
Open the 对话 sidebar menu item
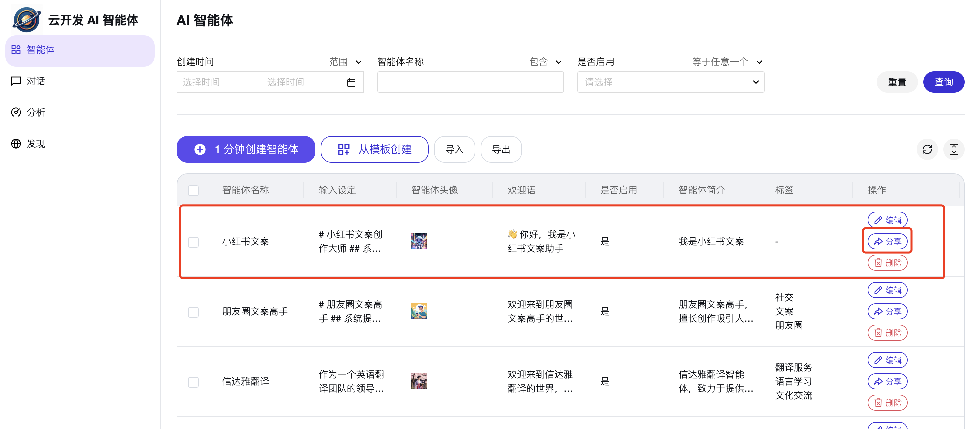click(35, 81)
